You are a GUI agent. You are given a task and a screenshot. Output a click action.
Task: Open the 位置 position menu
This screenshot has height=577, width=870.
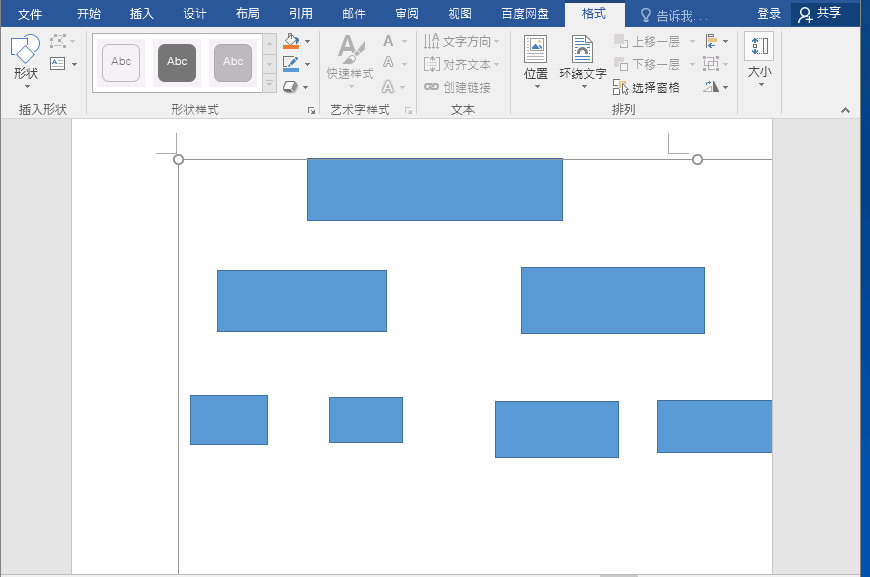click(536, 61)
